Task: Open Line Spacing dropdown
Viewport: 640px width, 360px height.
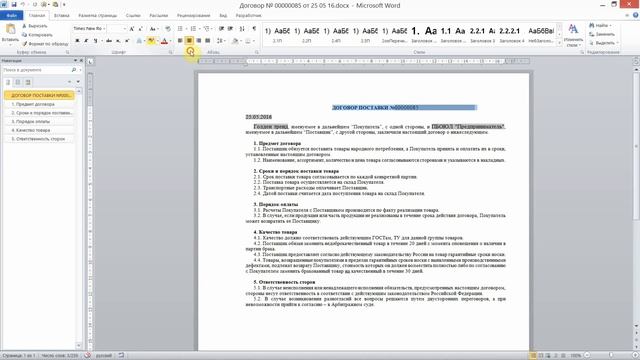Action: click(221, 41)
